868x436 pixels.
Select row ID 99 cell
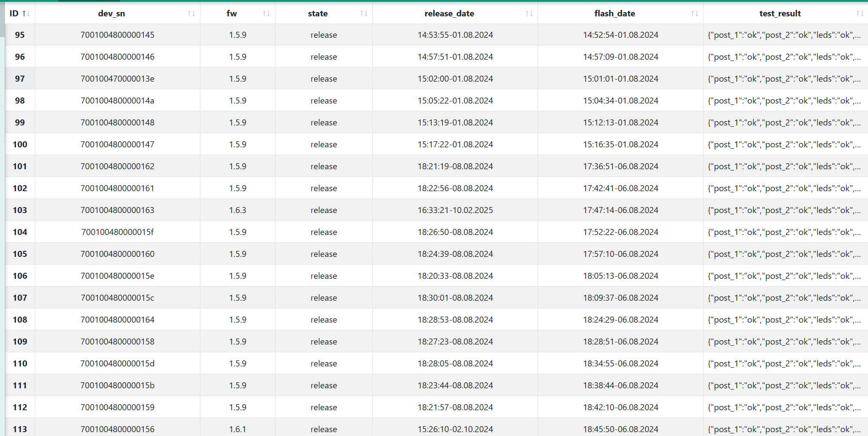click(x=20, y=122)
